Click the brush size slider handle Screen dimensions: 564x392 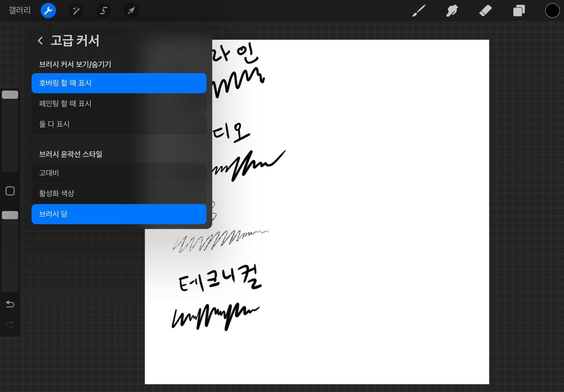click(10, 95)
